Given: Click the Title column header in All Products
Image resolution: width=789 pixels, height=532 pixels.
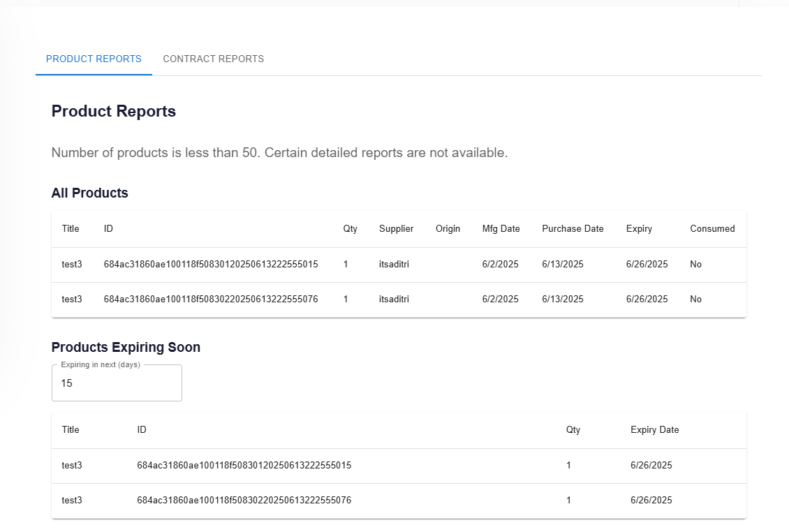Looking at the screenshot, I should 71,228.
